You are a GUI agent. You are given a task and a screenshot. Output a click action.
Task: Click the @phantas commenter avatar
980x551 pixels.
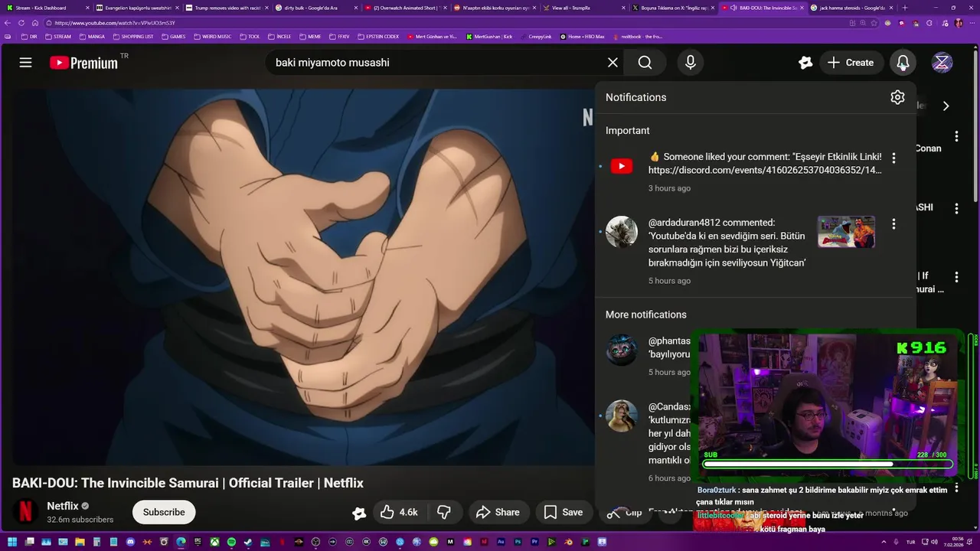[x=622, y=350]
